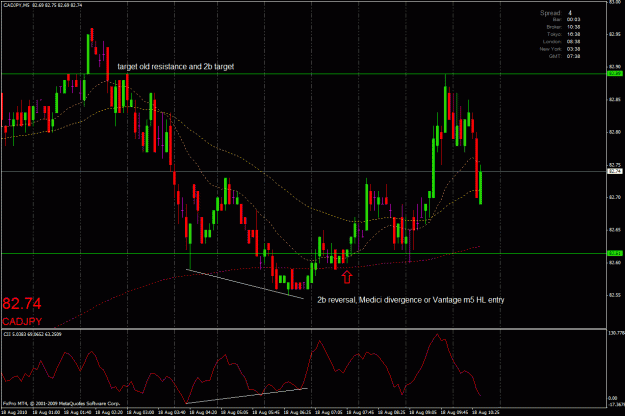Screen dimensions: 625x416
Task: Click the 82.85 level on price scale
Action: [614, 99]
